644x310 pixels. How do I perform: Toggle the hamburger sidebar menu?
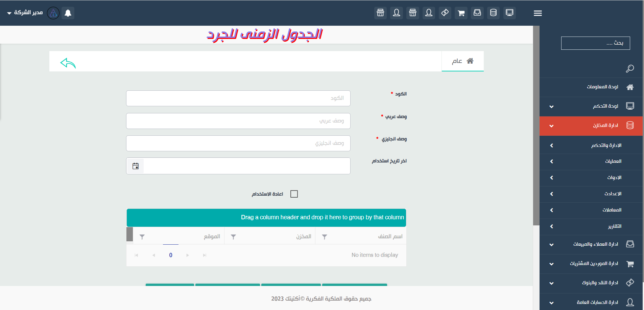538,13
